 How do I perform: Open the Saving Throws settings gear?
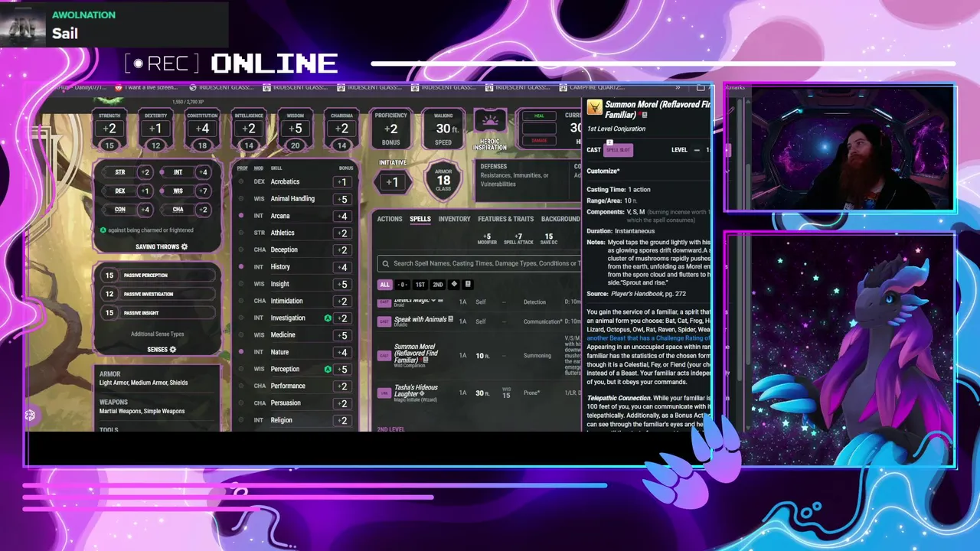185,247
